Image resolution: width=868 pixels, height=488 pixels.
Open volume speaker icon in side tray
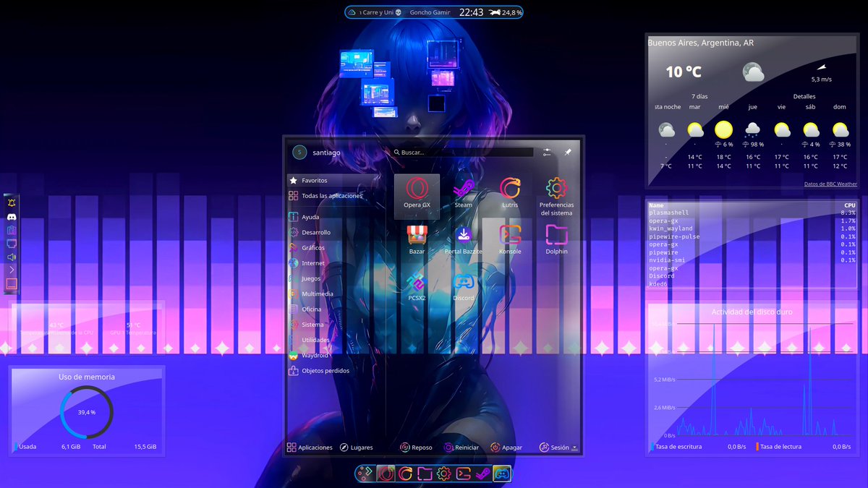[x=12, y=257]
